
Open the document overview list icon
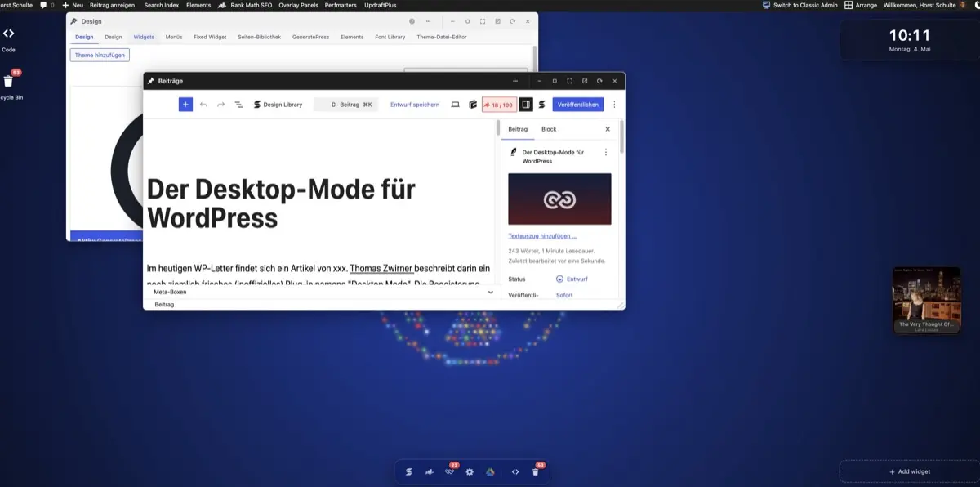pyautogui.click(x=238, y=105)
